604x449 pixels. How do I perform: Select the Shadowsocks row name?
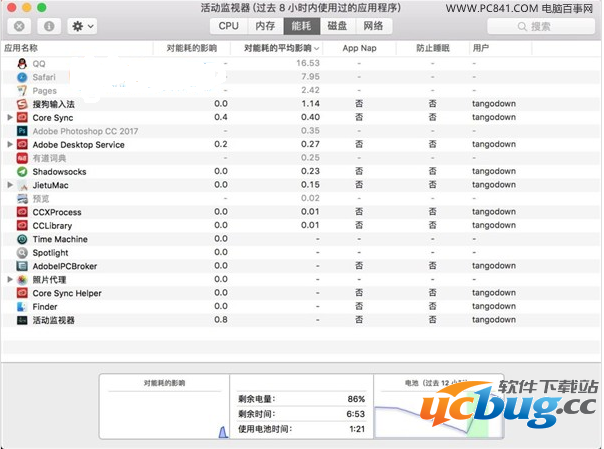pyautogui.click(x=59, y=172)
